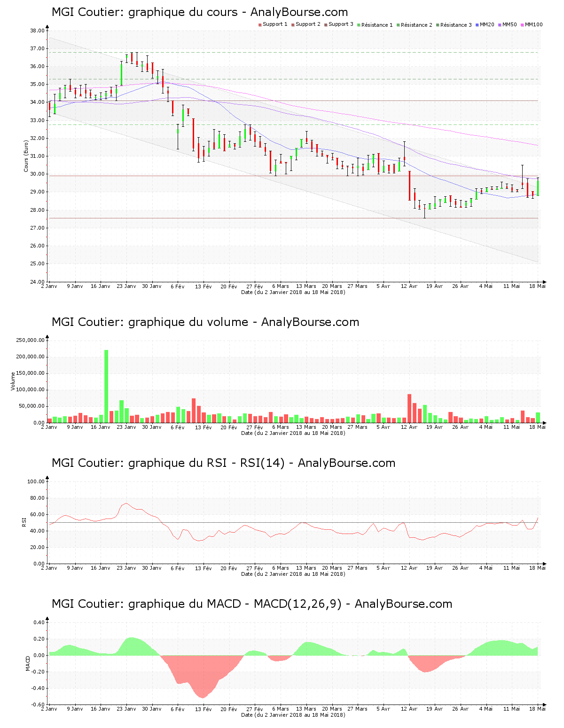Click the 'graphique du MACD - MACD(12,26,9)' title
The width and height of the screenshot is (564, 728).
(x=252, y=604)
